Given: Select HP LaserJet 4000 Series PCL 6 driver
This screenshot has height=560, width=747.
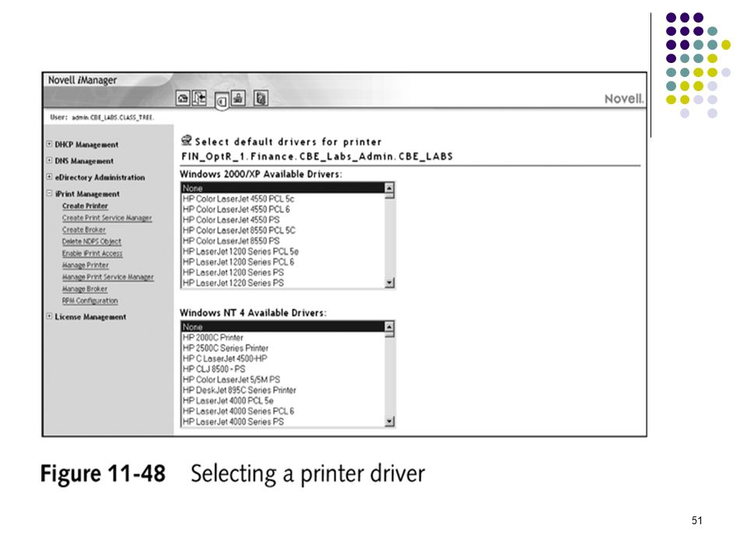Looking at the screenshot, I should click(x=283, y=411).
